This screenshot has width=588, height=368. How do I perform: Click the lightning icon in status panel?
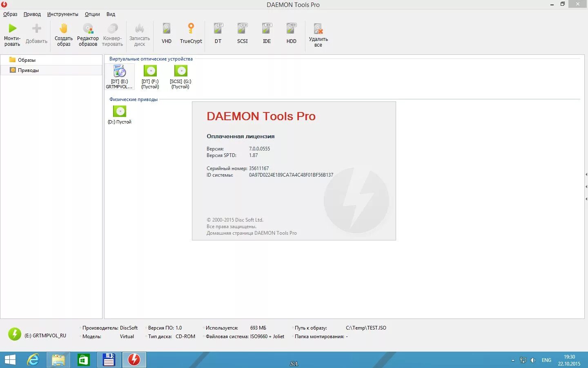[15, 334]
